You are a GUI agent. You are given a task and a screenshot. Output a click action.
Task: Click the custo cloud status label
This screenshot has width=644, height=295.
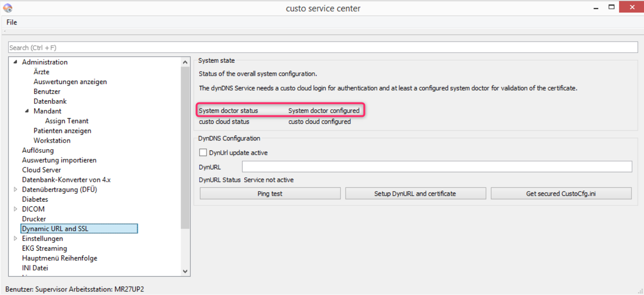(224, 122)
